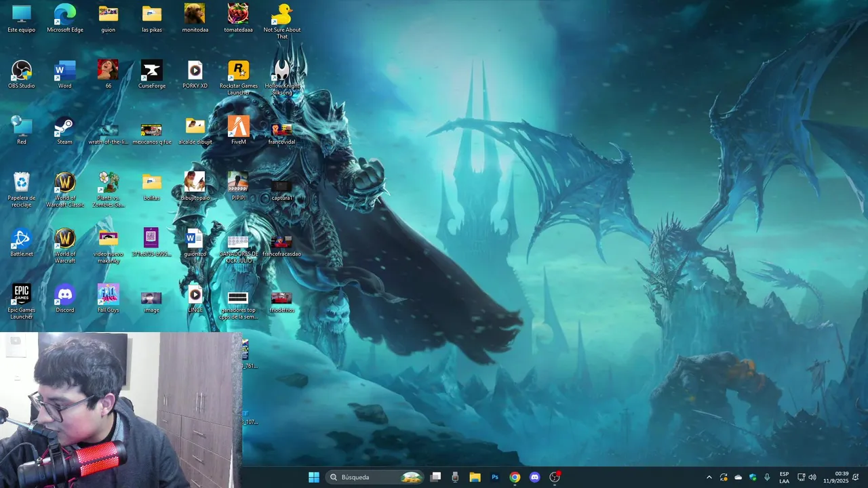Open Task View in the taskbar
The width and height of the screenshot is (868, 488).
[436, 477]
